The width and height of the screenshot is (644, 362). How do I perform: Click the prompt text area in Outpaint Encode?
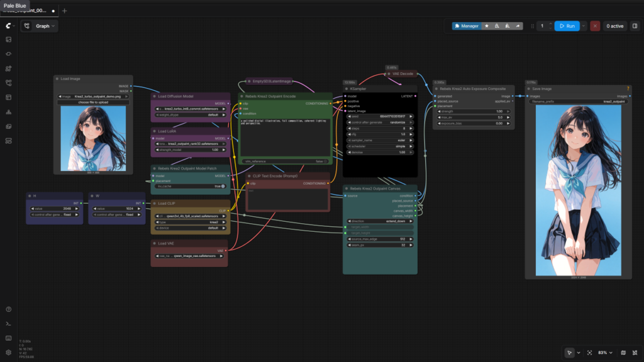coord(285,137)
